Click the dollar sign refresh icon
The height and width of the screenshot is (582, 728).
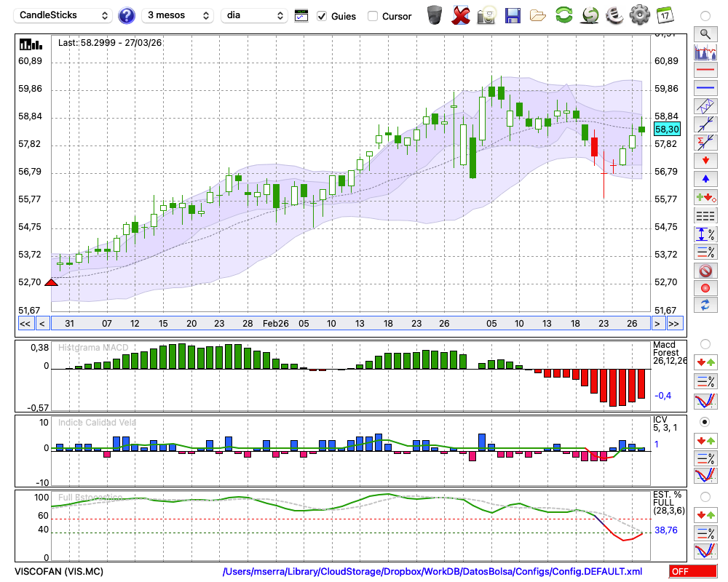(590, 15)
